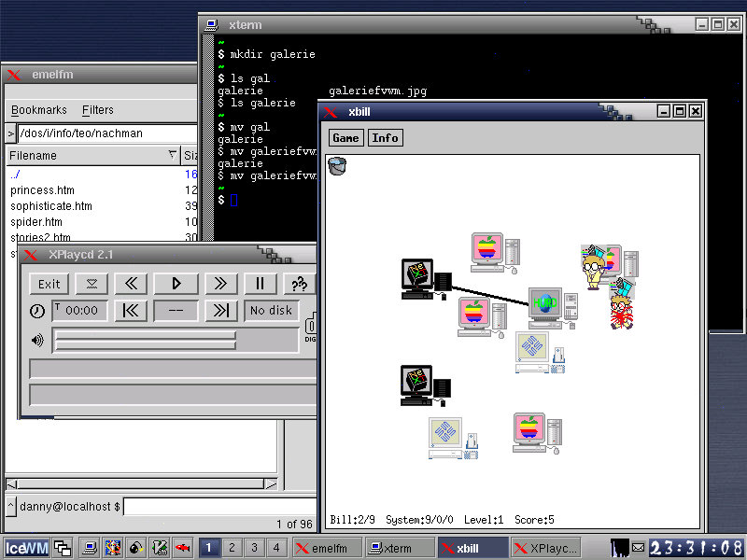
Task: Click the HURD-infected computer in xbill
Action: 553,308
